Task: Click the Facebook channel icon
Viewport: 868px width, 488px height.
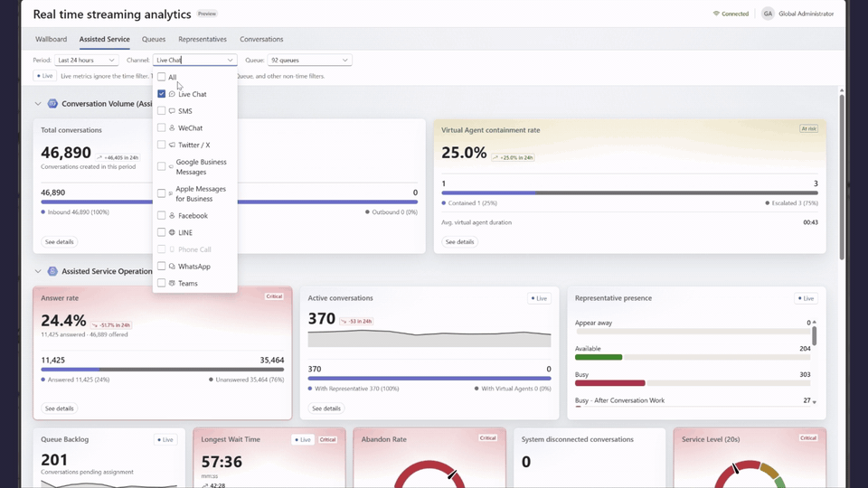Action: pyautogui.click(x=172, y=216)
